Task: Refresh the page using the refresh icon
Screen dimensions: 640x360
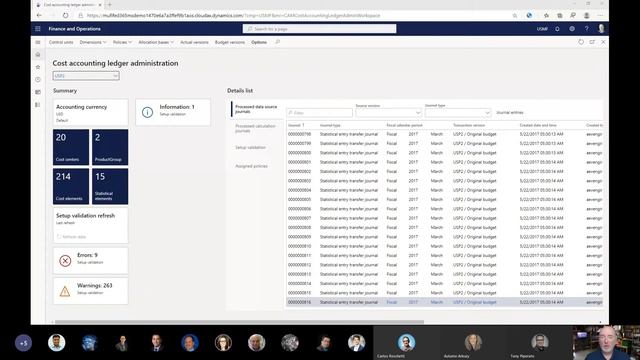Action: click(581, 42)
